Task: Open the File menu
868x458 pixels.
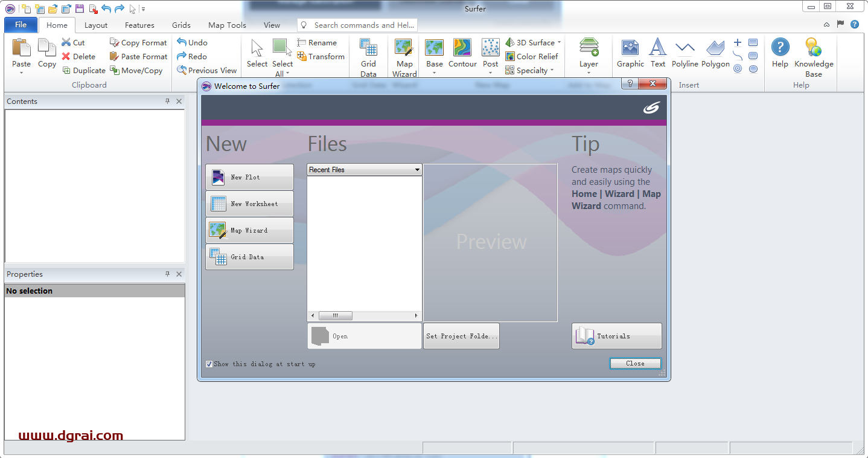Action: pos(21,25)
